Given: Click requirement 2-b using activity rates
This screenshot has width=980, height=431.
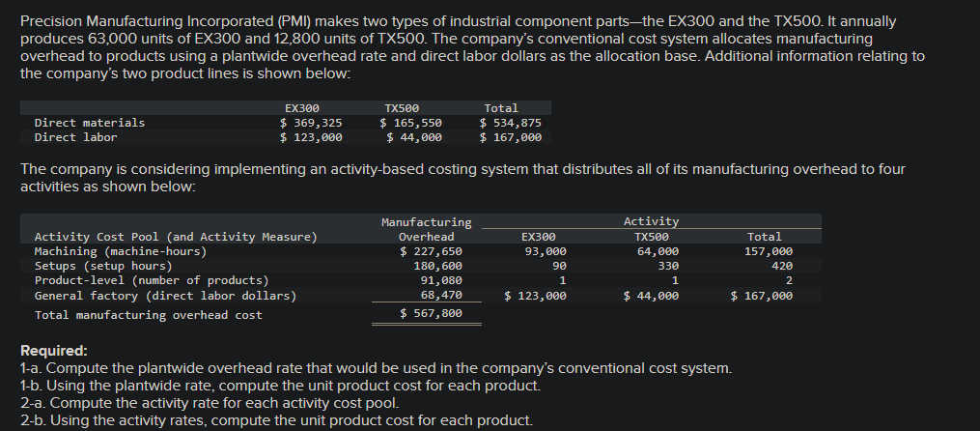Looking at the screenshot, I should coord(277,420).
